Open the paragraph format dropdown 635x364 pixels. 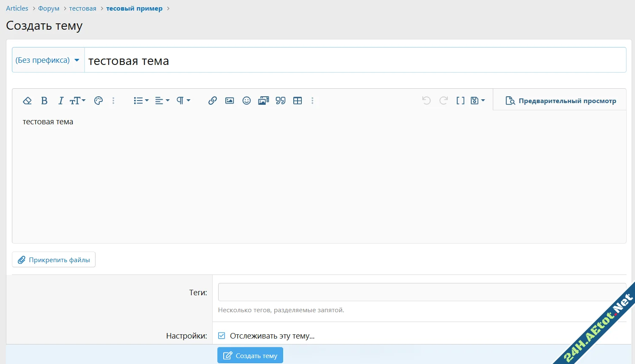[183, 101]
